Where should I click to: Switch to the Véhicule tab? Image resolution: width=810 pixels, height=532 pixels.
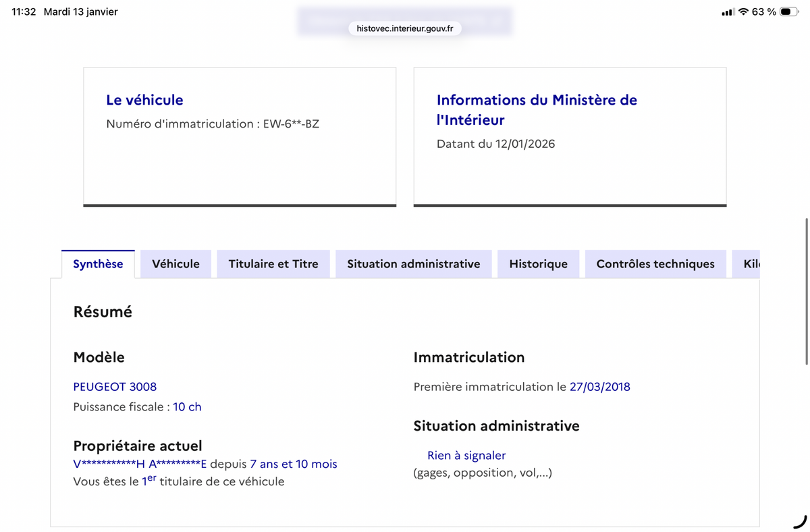pyautogui.click(x=176, y=264)
